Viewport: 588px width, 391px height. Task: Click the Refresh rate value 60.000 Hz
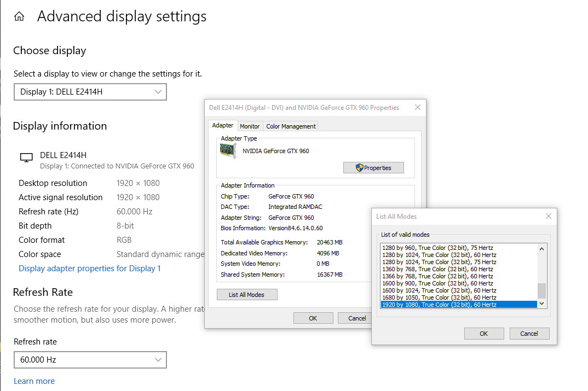tap(134, 212)
